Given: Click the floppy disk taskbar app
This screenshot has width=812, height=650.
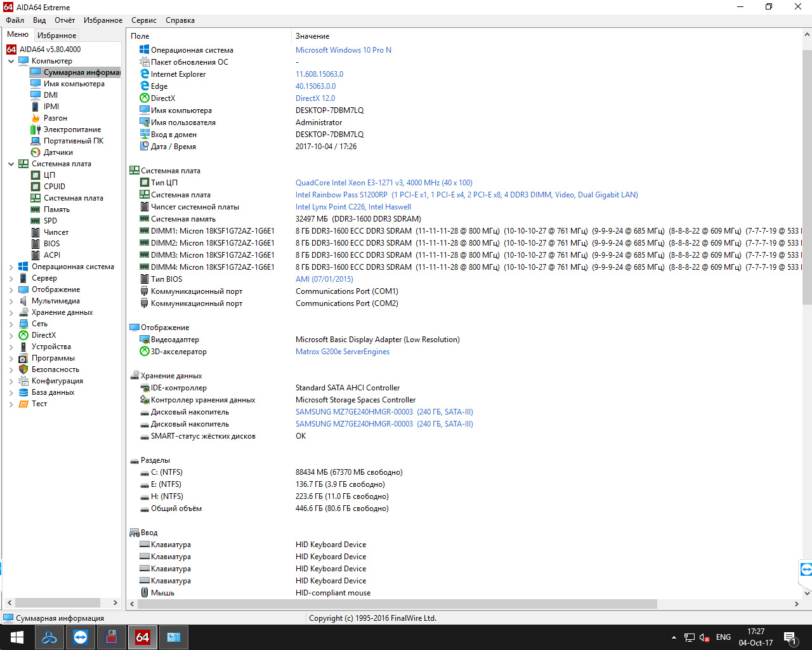Looking at the screenshot, I should (112, 637).
